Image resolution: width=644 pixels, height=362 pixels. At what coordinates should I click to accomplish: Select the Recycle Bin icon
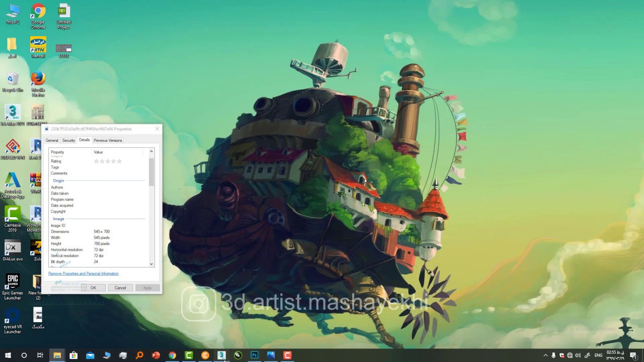pos(13,81)
